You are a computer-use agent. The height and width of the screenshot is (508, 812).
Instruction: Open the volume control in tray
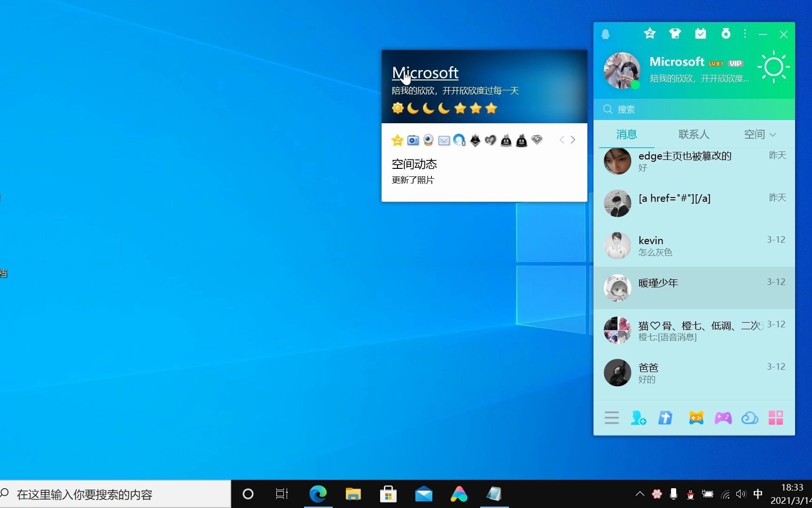click(x=741, y=494)
